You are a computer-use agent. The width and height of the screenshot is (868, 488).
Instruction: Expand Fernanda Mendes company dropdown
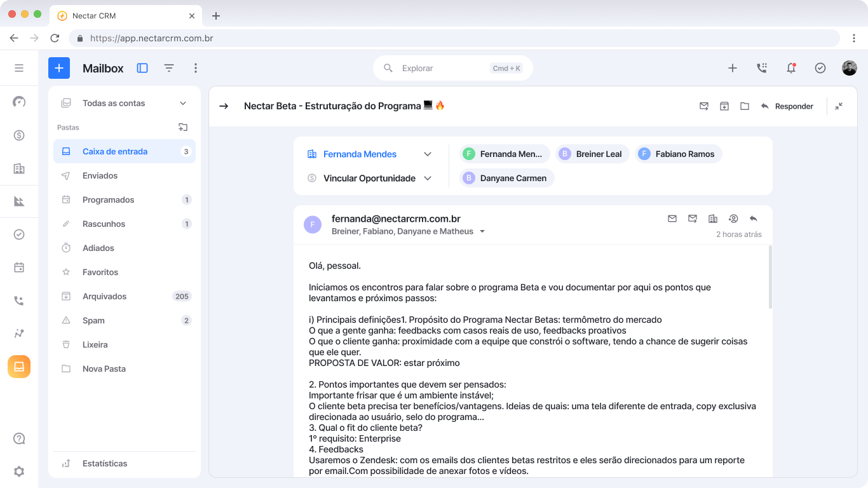point(428,154)
